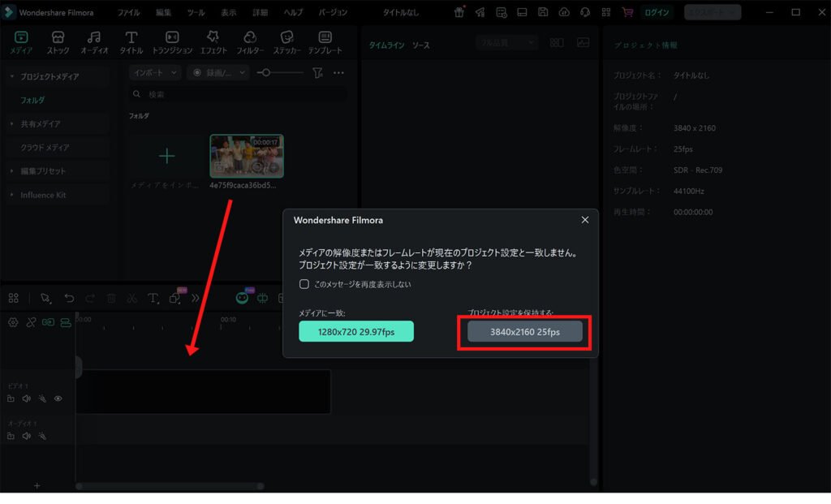Mute audio on the ビデオ1 track
Image resolution: width=831 pixels, height=504 pixels.
tap(25, 398)
